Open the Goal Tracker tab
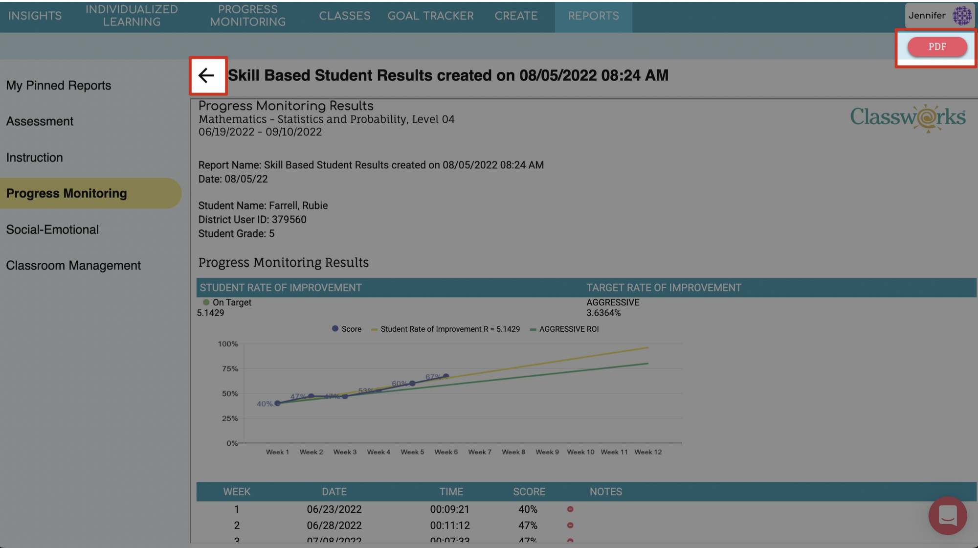Viewport: 980px width, 549px height. tap(430, 16)
